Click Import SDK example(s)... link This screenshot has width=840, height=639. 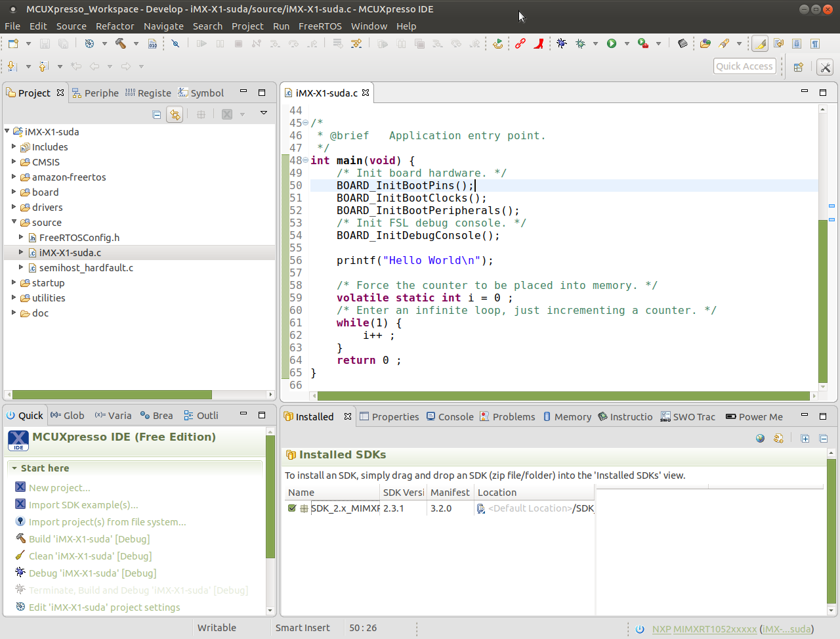tap(83, 505)
